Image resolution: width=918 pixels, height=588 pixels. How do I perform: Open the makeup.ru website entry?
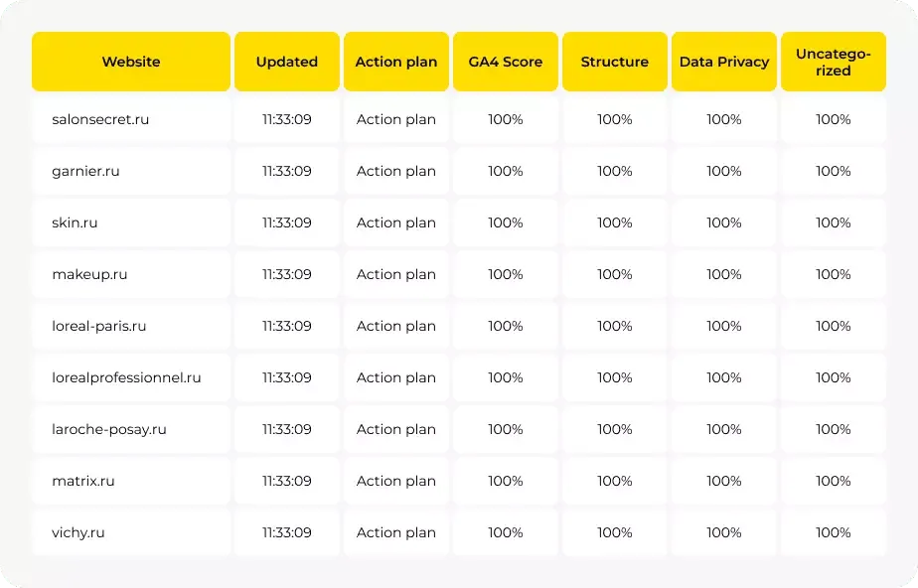click(89, 274)
